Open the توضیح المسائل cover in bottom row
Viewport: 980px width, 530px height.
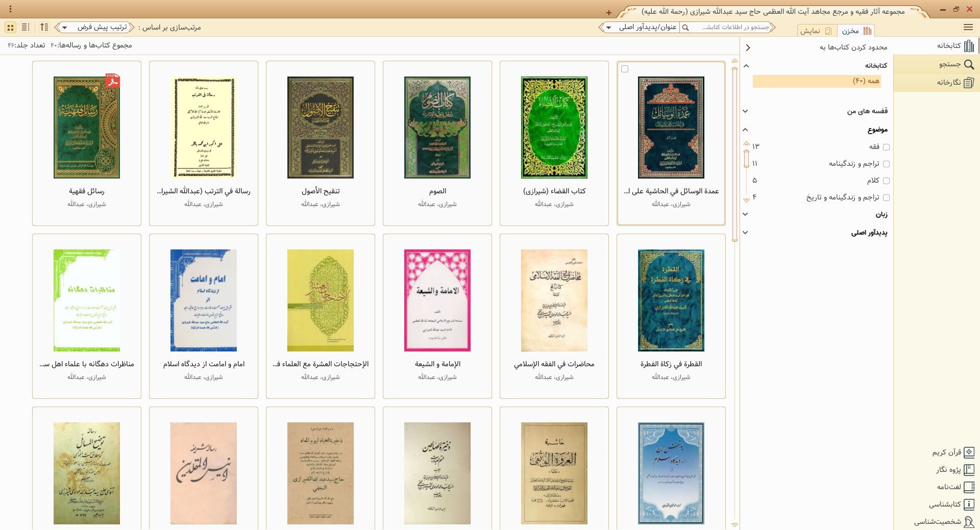tap(87, 473)
